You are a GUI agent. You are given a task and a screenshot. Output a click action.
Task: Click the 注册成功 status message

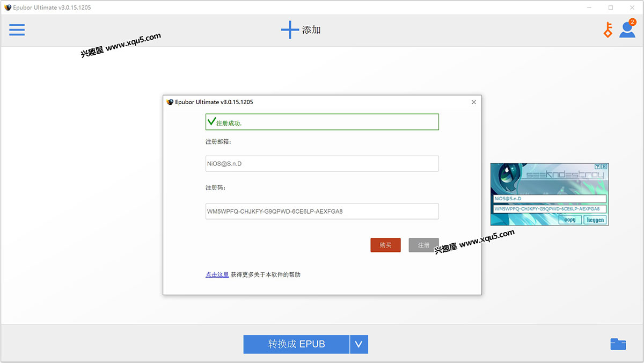coord(322,122)
